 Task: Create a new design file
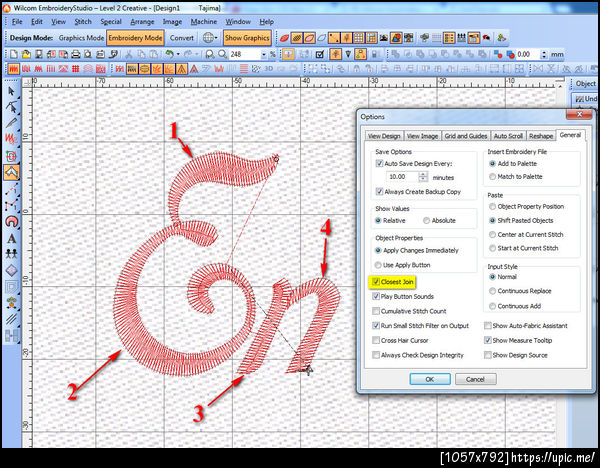[14, 54]
